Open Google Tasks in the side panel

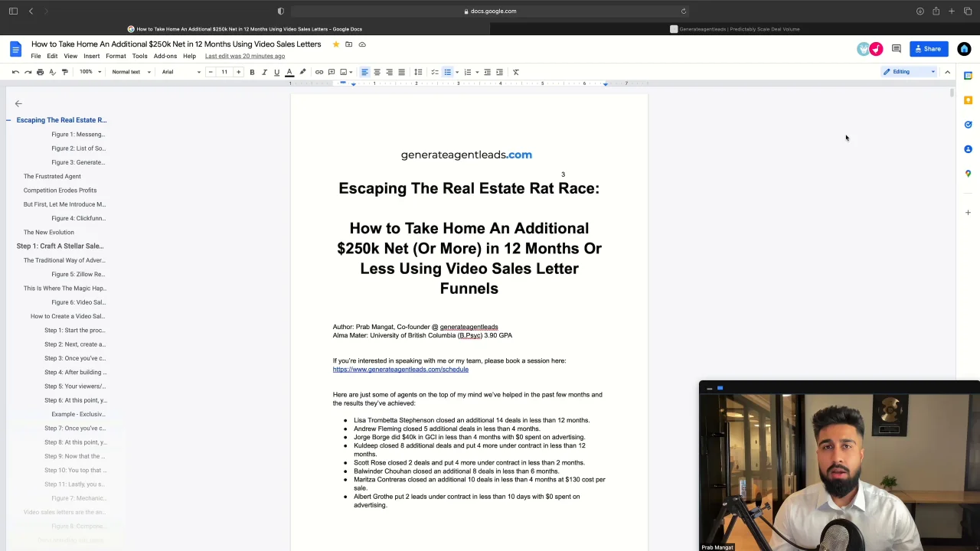click(968, 125)
